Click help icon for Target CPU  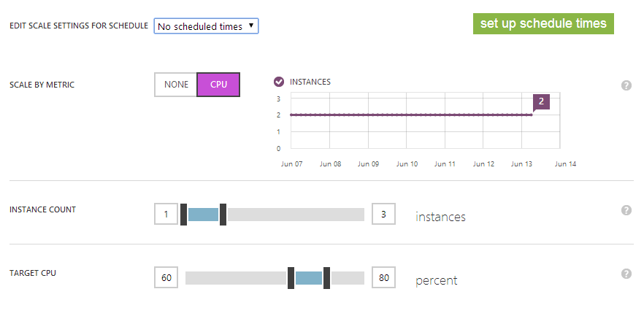click(x=626, y=274)
